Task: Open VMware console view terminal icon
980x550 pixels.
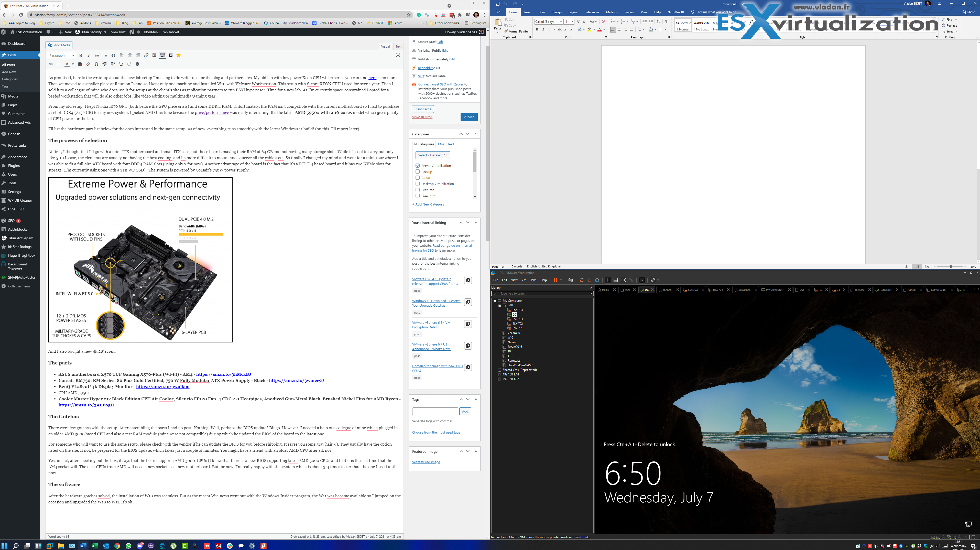Action: 642,280
